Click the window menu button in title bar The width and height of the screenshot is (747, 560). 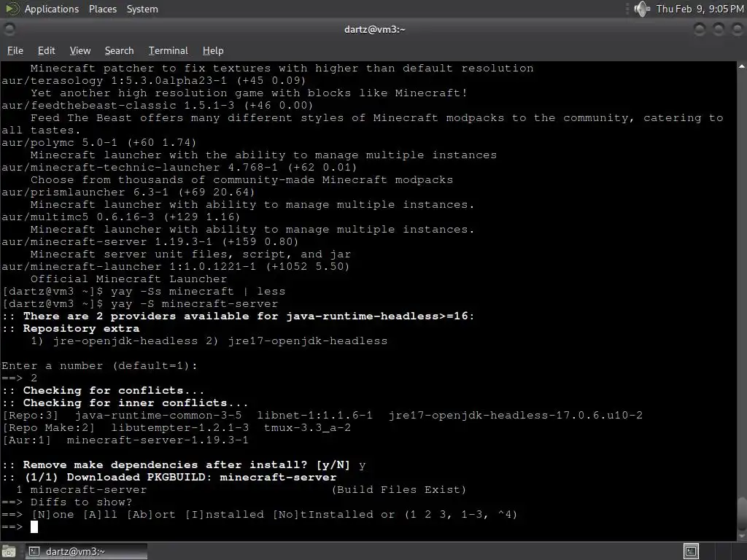[9, 29]
